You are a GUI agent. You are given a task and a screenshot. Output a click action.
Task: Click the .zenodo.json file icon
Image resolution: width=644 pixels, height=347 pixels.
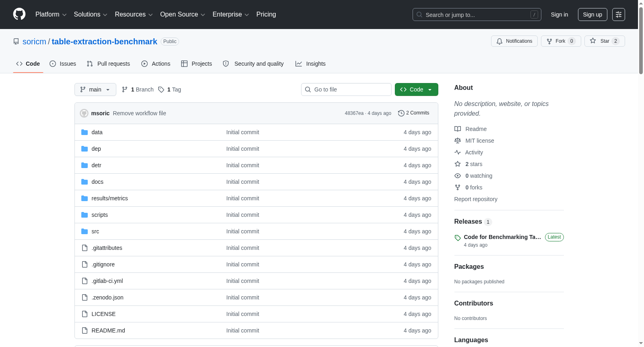(85, 297)
